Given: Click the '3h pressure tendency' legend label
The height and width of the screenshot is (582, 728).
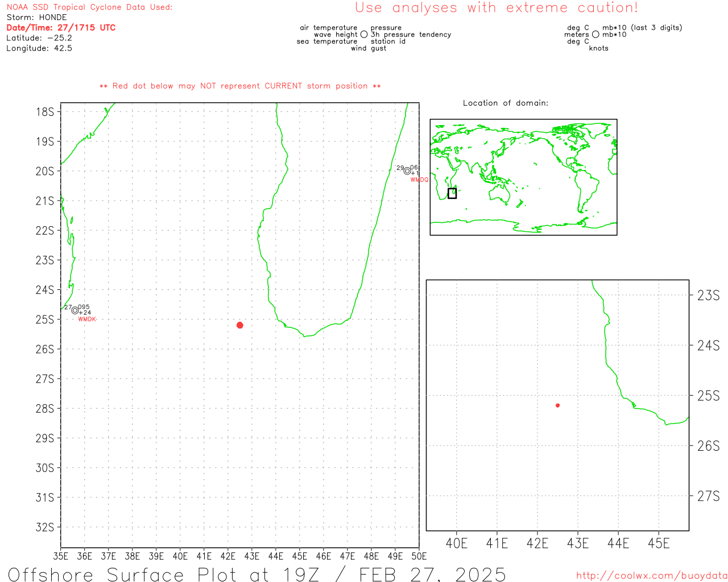Looking at the screenshot, I should click(411, 35).
